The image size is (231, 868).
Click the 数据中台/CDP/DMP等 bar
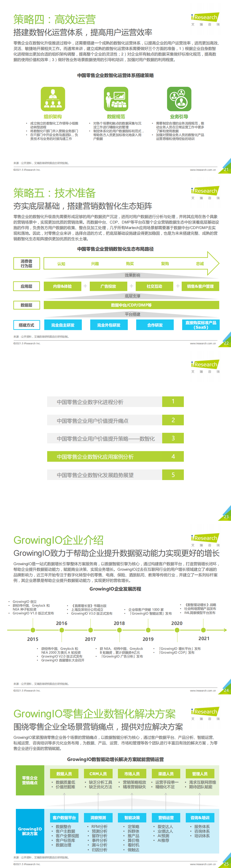131,305
